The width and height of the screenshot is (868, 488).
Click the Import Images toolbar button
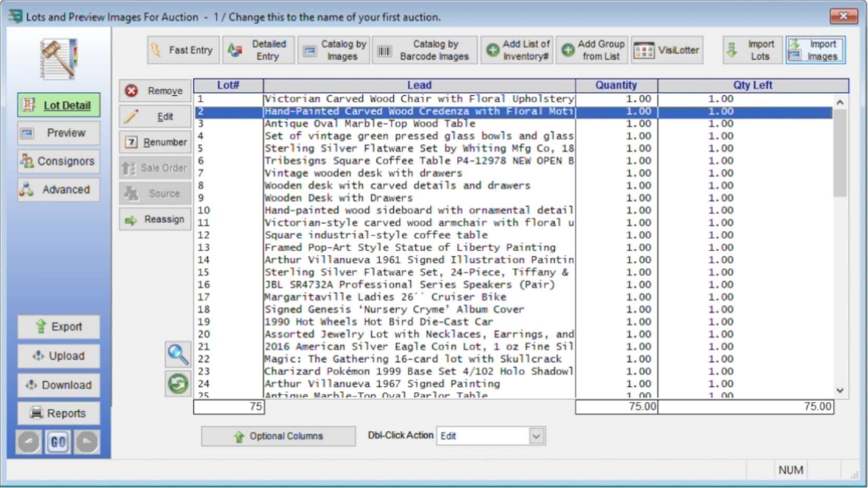(815, 50)
